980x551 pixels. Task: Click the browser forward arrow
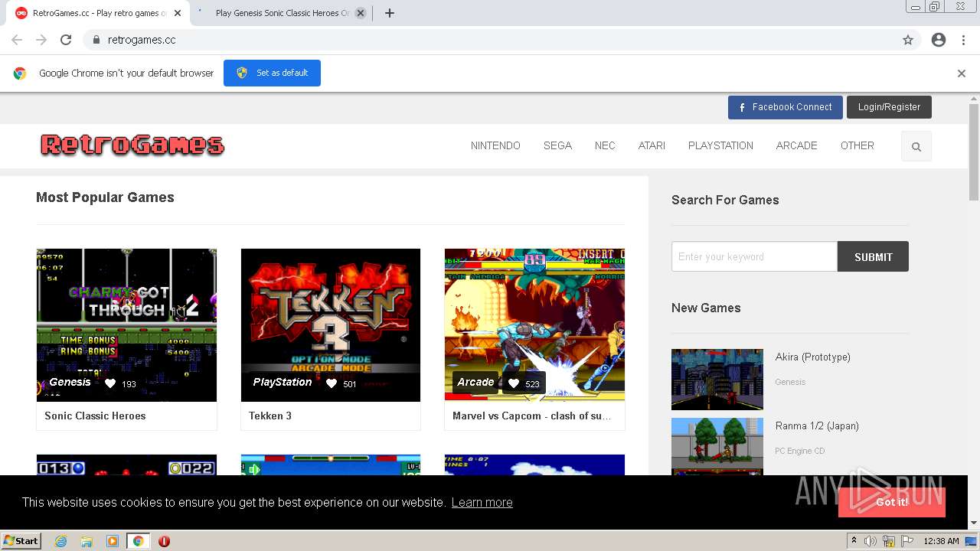[x=41, y=40]
